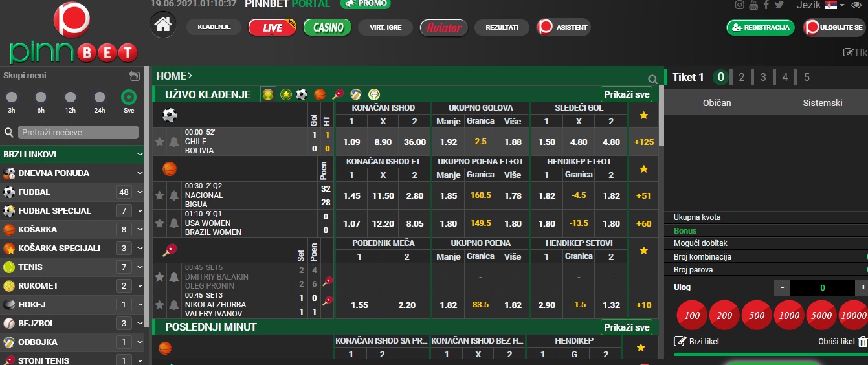
Task: Open VIRT. IGRE menu
Action: (385, 27)
